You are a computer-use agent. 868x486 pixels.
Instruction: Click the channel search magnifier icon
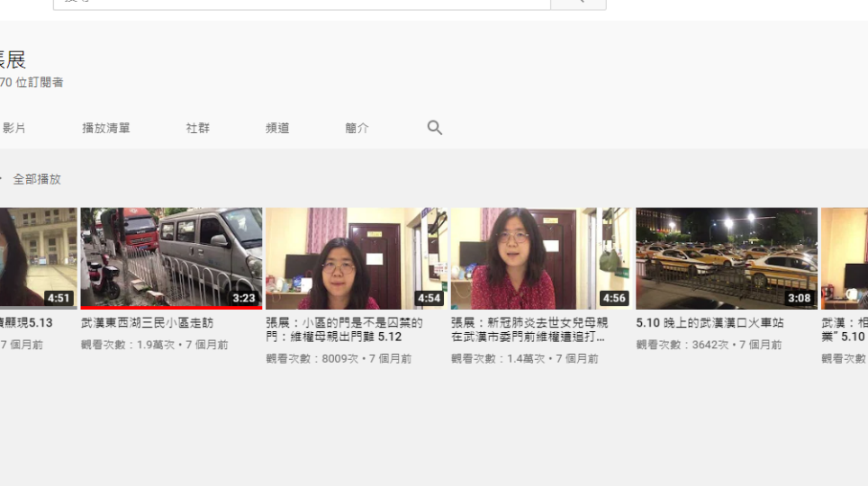click(434, 128)
